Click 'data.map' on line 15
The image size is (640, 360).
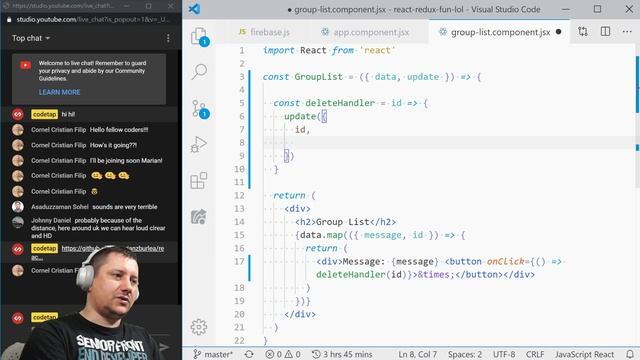pyautogui.click(x=322, y=235)
